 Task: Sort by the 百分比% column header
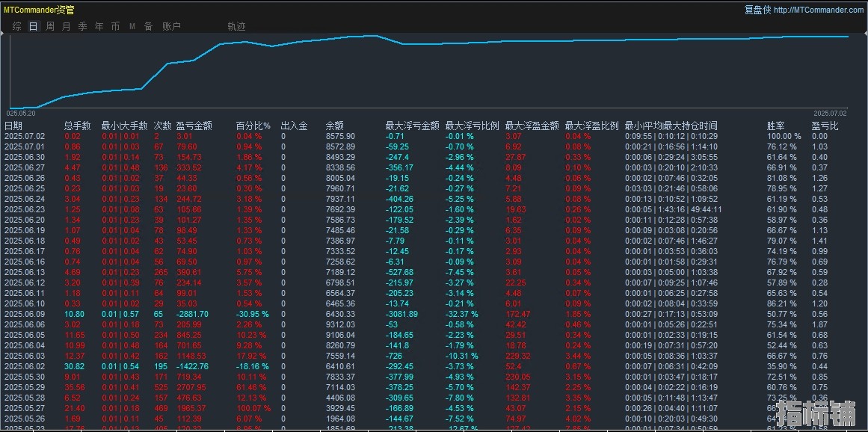253,126
